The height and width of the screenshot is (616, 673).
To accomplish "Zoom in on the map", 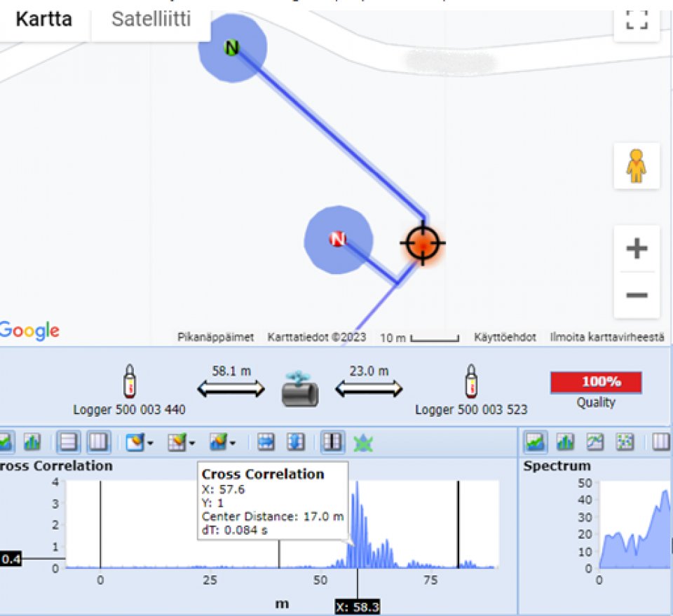I will pos(637,248).
